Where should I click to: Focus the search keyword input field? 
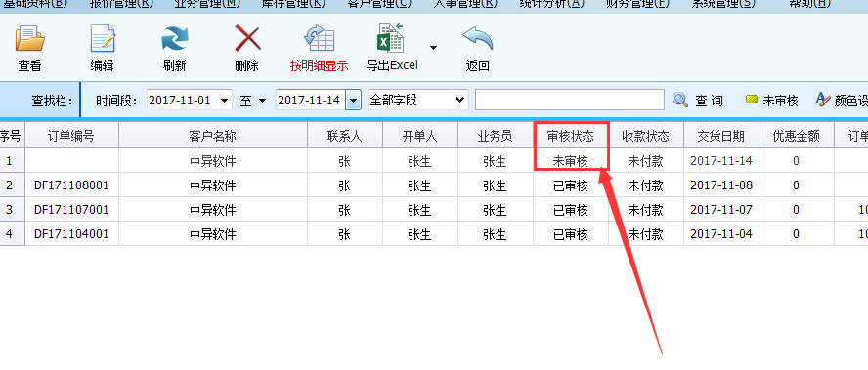[569, 101]
